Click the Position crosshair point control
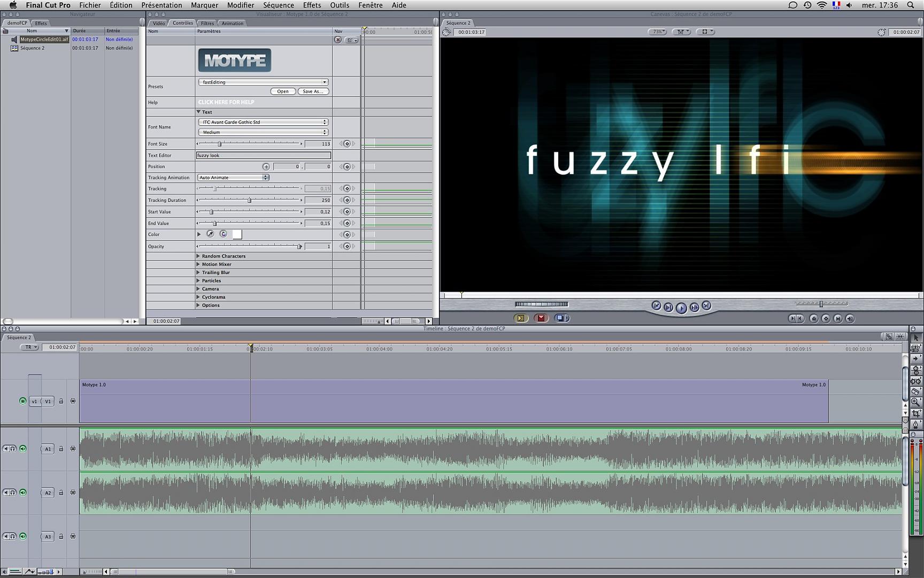 tap(266, 166)
